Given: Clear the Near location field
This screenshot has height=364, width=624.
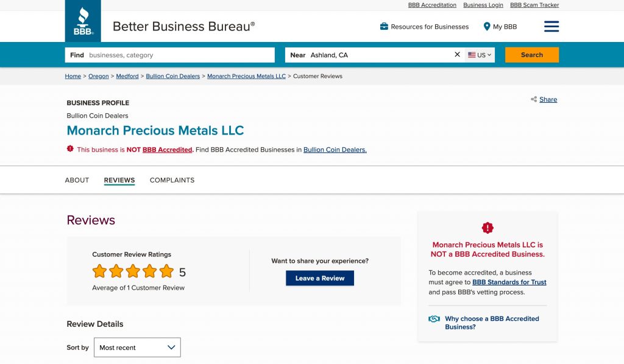Looking at the screenshot, I should point(458,55).
